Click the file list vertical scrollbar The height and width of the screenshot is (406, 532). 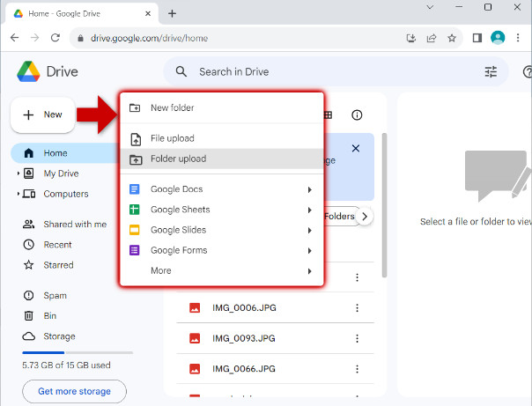coord(384,205)
